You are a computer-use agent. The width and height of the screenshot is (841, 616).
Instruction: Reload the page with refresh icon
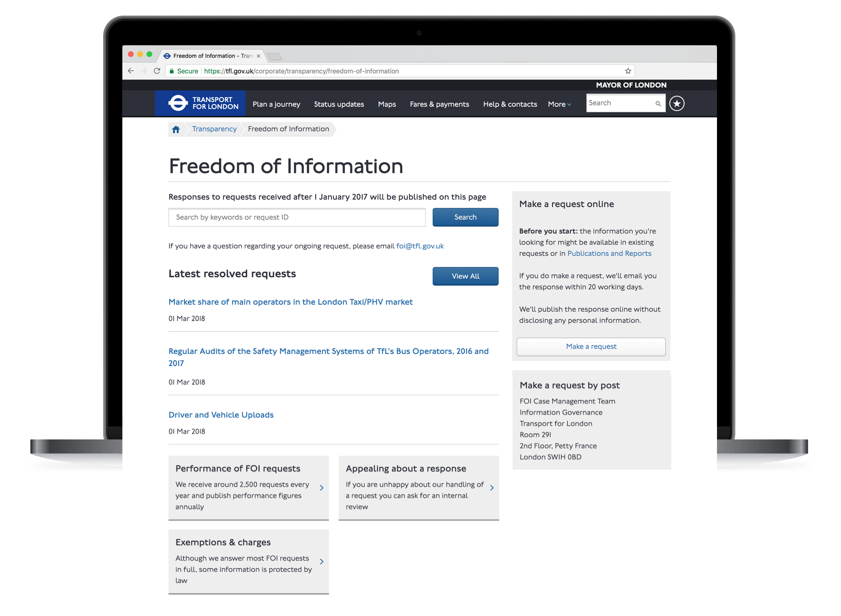point(157,71)
